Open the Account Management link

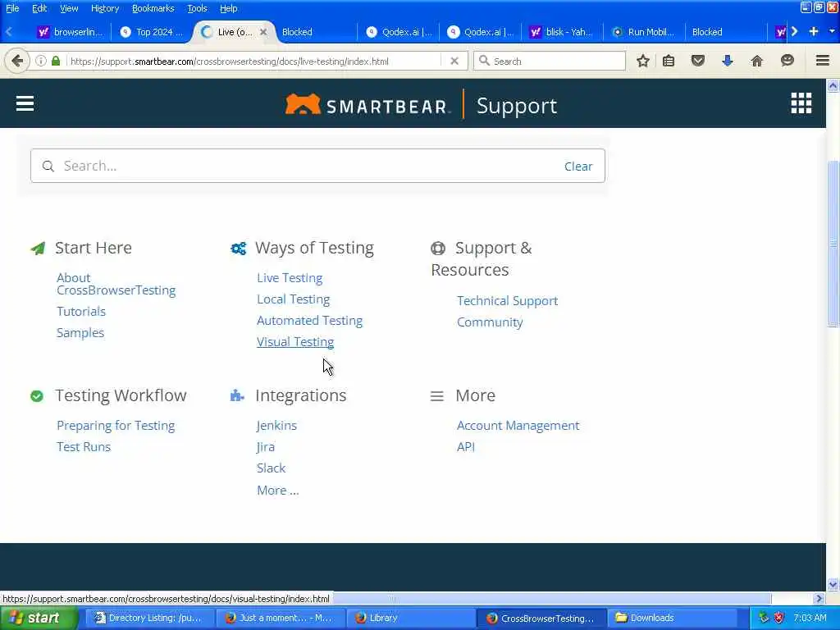click(518, 426)
